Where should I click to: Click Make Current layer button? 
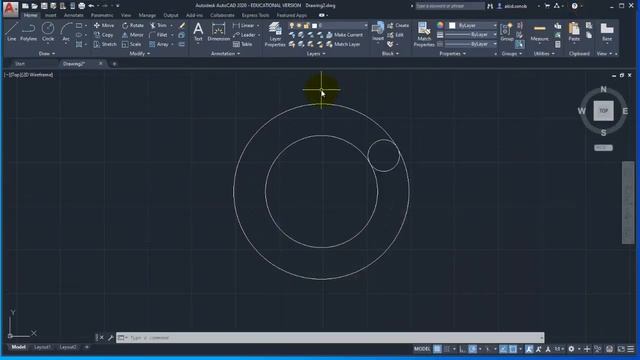[x=344, y=35]
